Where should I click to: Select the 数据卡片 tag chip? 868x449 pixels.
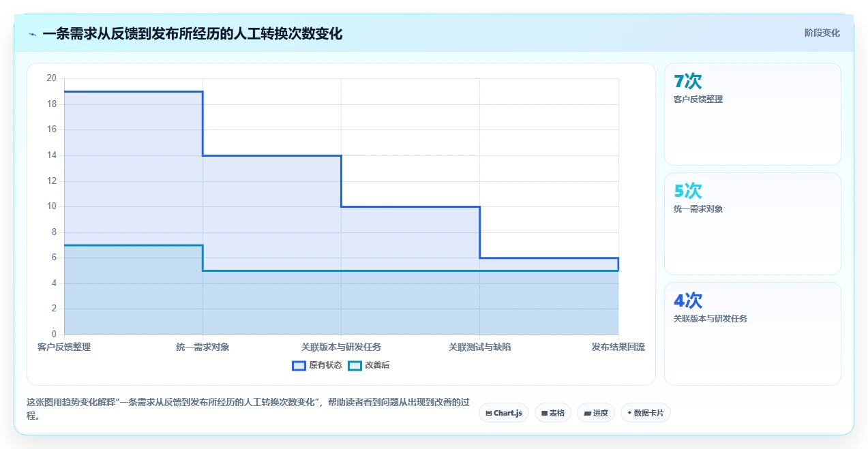(646, 413)
